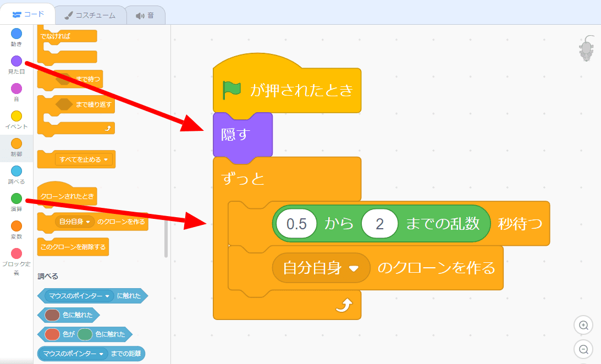The height and width of the screenshot is (364, 601).
Task: Click the 0.5 input in the random number block
Action: (297, 224)
